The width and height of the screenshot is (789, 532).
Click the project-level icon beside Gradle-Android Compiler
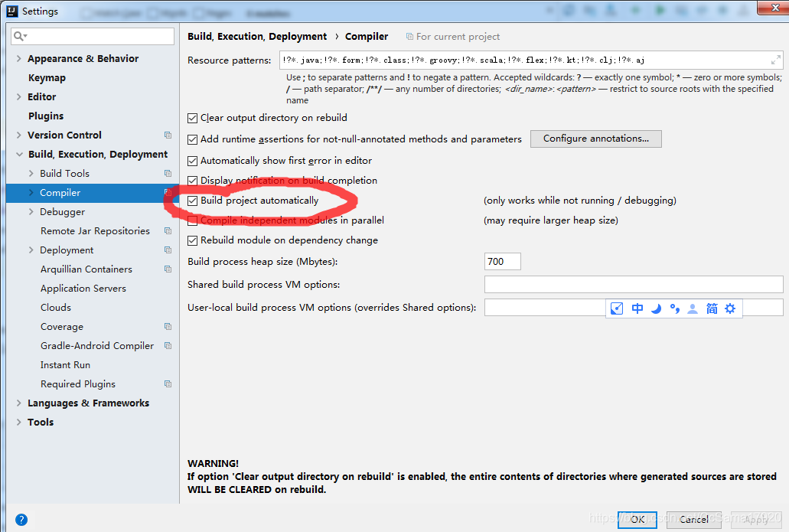point(168,345)
